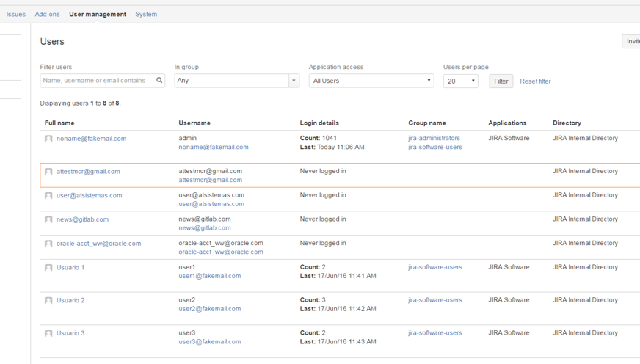The width and height of the screenshot is (640, 364).
Task: Switch to the System tab
Action: (x=146, y=14)
